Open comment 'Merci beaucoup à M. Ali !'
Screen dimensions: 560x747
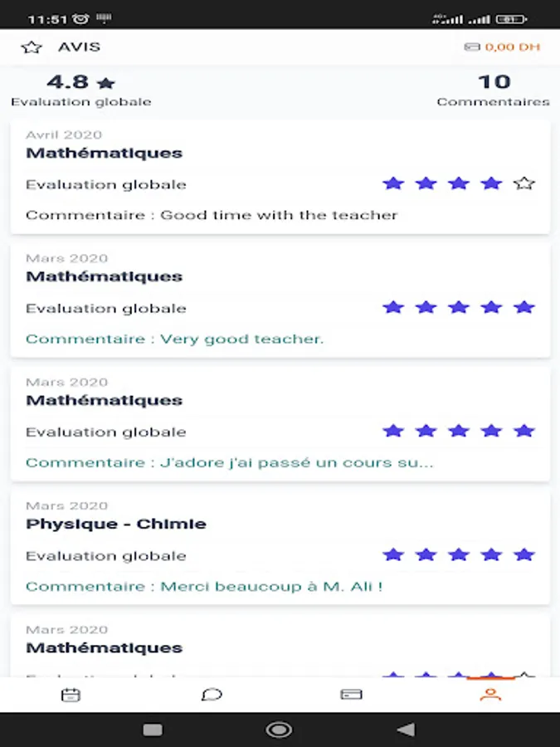tap(204, 586)
